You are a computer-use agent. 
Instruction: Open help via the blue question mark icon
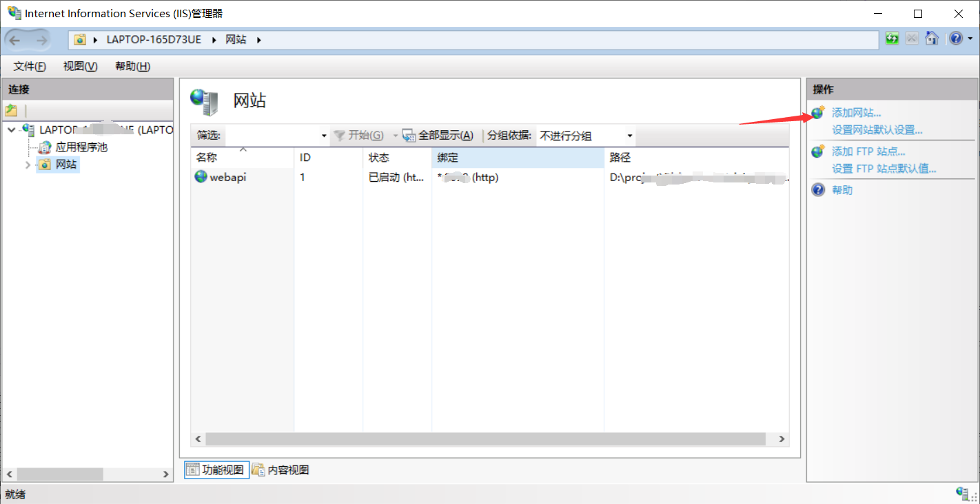coord(957,38)
